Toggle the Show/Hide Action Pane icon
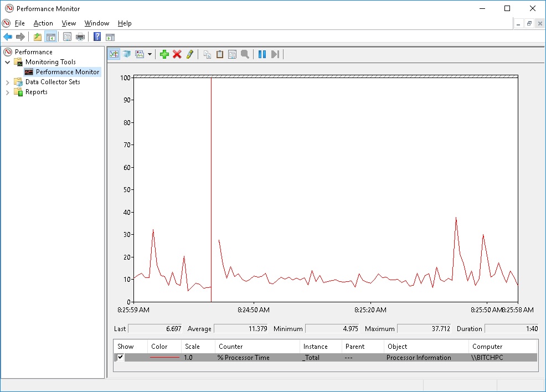546x392 pixels. tap(110, 37)
